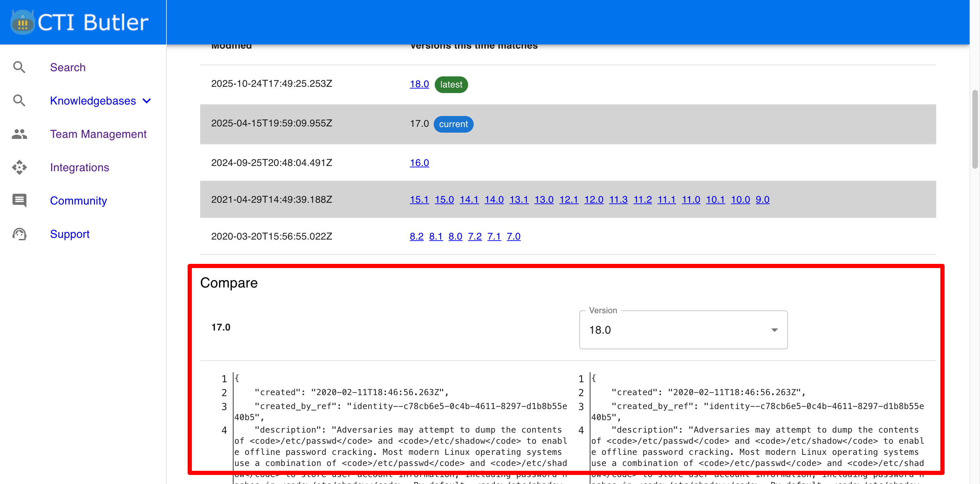This screenshot has height=484, width=980.
Task: Click the magnifier icon beside Knowledgebases
Action: tap(19, 101)
